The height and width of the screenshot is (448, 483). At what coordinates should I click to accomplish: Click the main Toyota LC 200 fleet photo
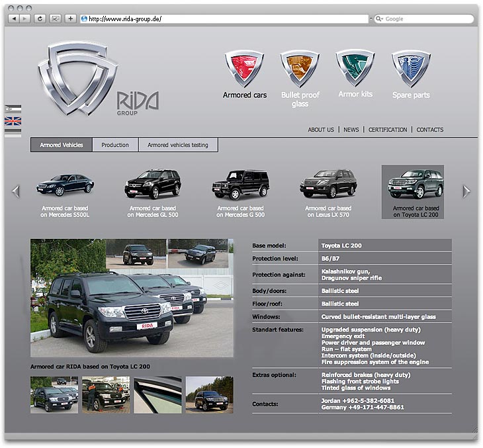pyautogui.click(x=132, y=298)
